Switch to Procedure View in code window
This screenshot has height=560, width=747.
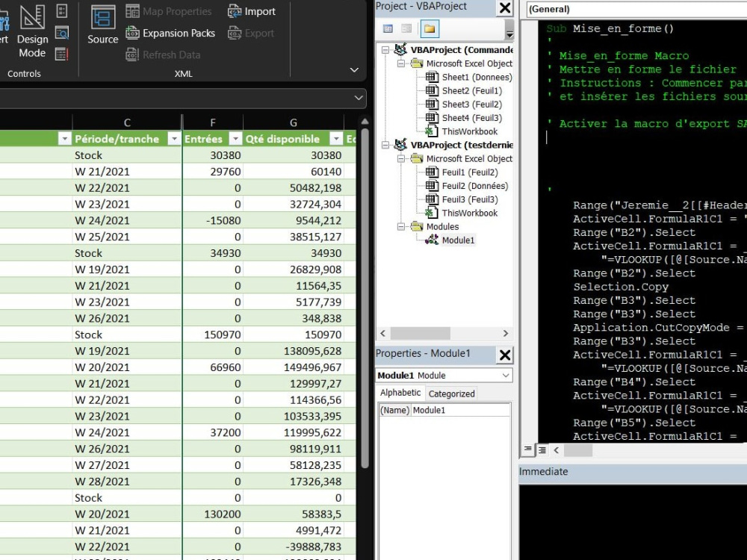click(528, 449)
